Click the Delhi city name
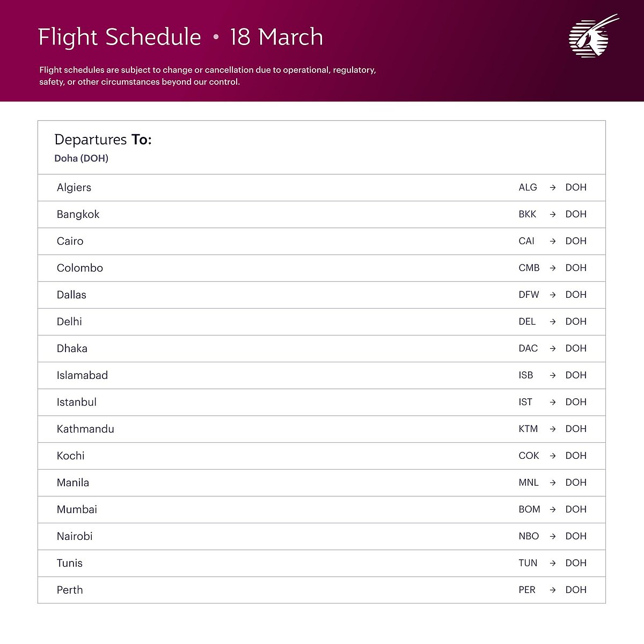The height and width of the screenshot is (644, 644). (69, 321)
